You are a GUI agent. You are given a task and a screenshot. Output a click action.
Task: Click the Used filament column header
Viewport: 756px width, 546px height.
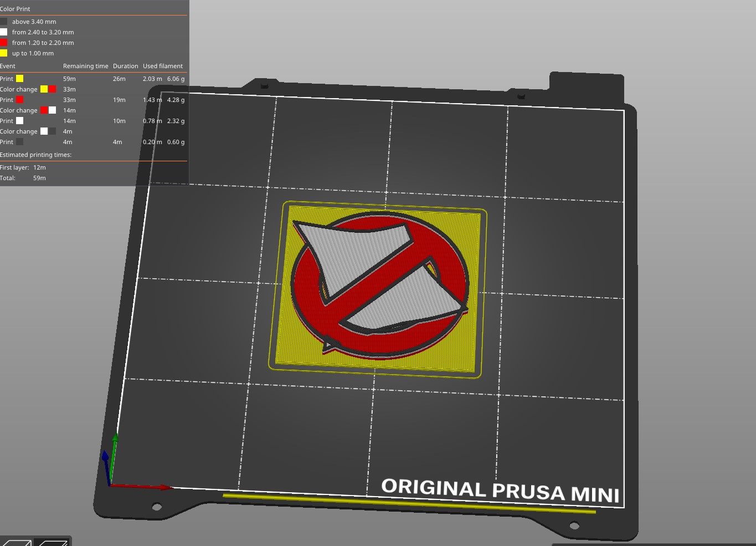pyautogui.click(x=162, y=65)
